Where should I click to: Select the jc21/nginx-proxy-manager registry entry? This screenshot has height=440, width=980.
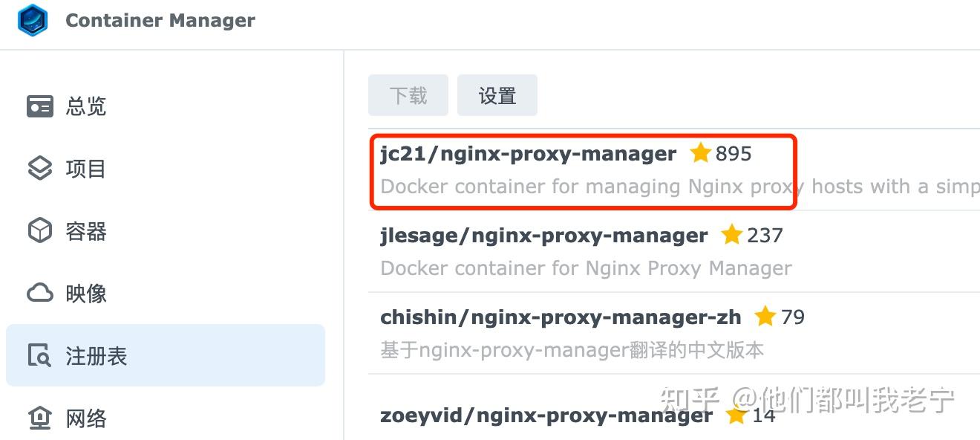[528, 154]
